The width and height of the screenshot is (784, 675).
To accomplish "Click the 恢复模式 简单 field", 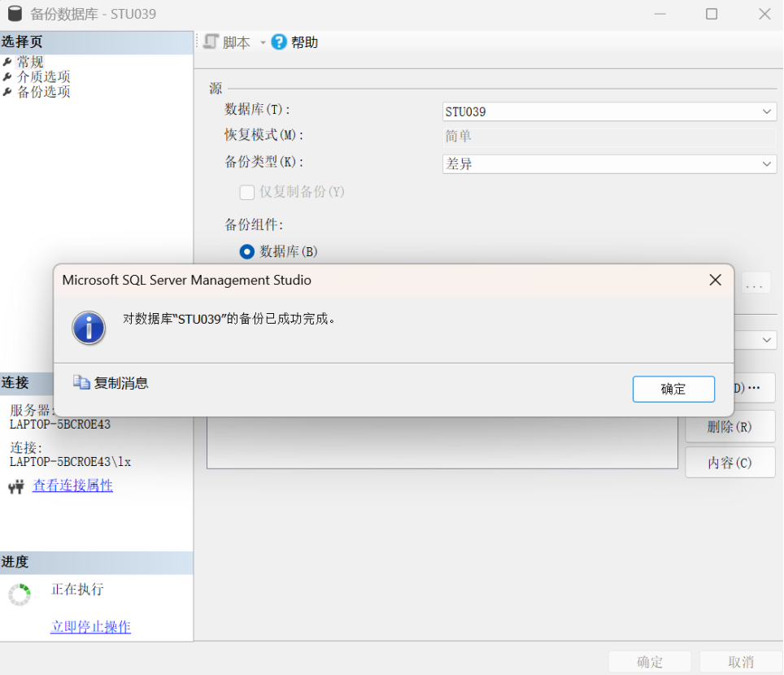I will click(x=609, y=137).
